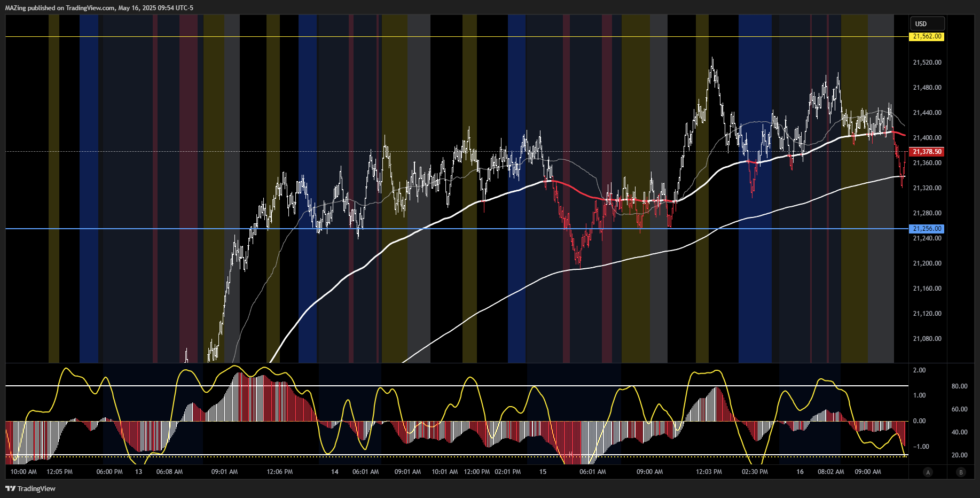
Task: Click the 21,240.00 price axis value
Action: pyautogui.click(x=927, y=238)
